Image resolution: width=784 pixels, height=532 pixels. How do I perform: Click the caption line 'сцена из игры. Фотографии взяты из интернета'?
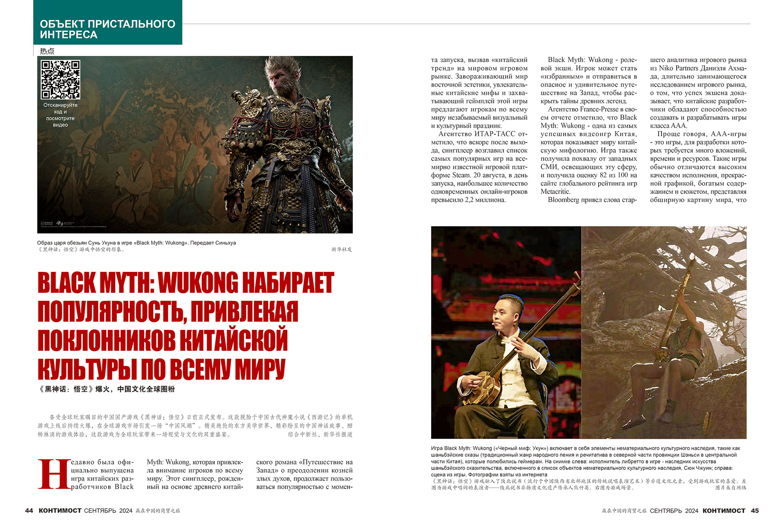coord(489,475)
